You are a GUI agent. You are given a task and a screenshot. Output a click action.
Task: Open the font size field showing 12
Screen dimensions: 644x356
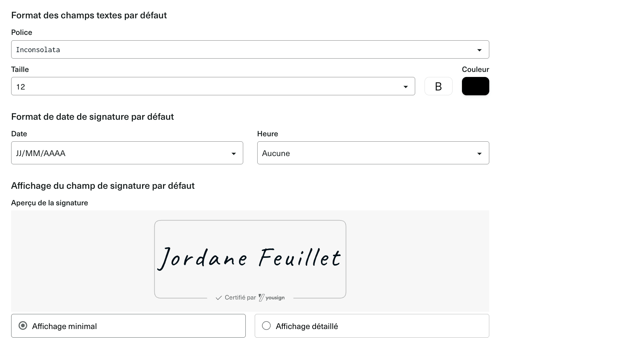coord(209,86)
